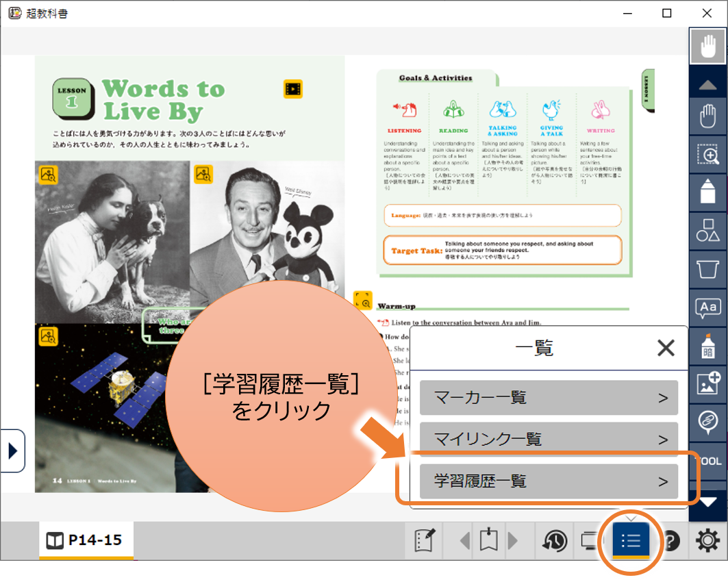Click the Words to Live By title
Viewport: 728px width, 582px height.
coord(164,100)
